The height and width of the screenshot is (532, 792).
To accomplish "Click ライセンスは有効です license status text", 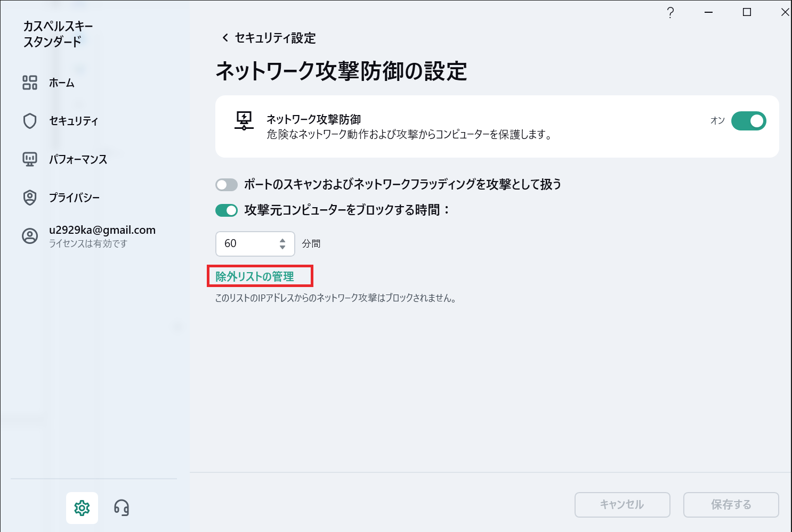I will pos(88,244).
